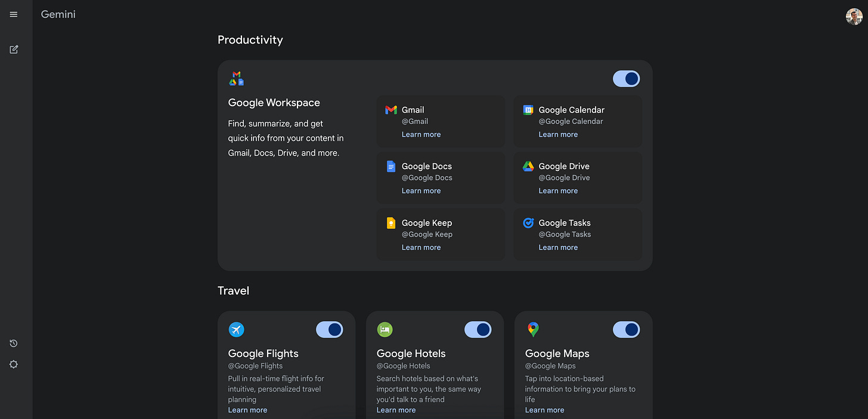Image resolution: width=868 pixels, height=419 pixels.
Task: Click the Google Hotels card title
Action: (x=411, y=354)
